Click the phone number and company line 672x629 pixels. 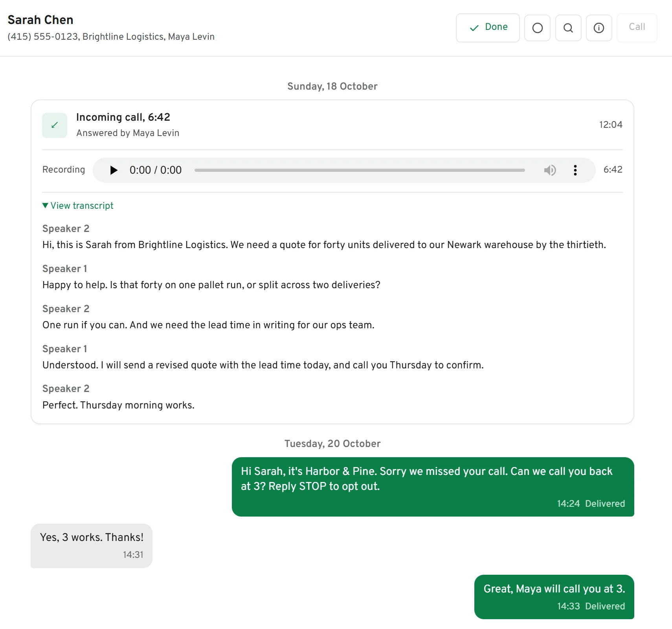pyautogui.click(x=111, y=37)
